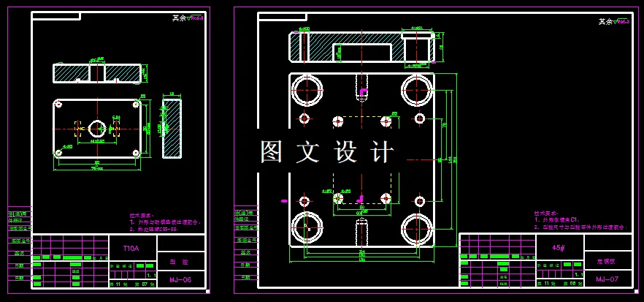
Task: Click the 'MJ-07' drawing number text
Action: coord(607,279)
